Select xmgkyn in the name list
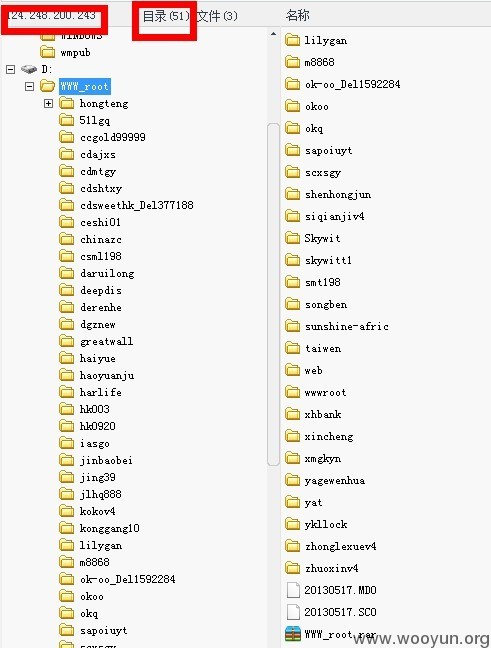491x648 pixels. [x=323, y=458]
